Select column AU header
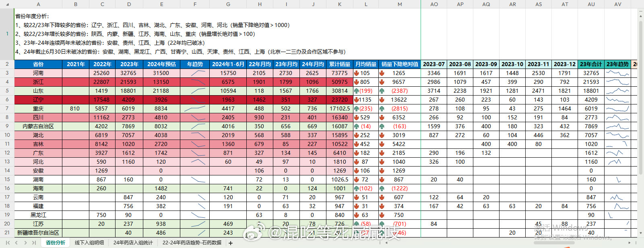Image resolution: width=644 pixels, height=248 pixels. point(591,4)
